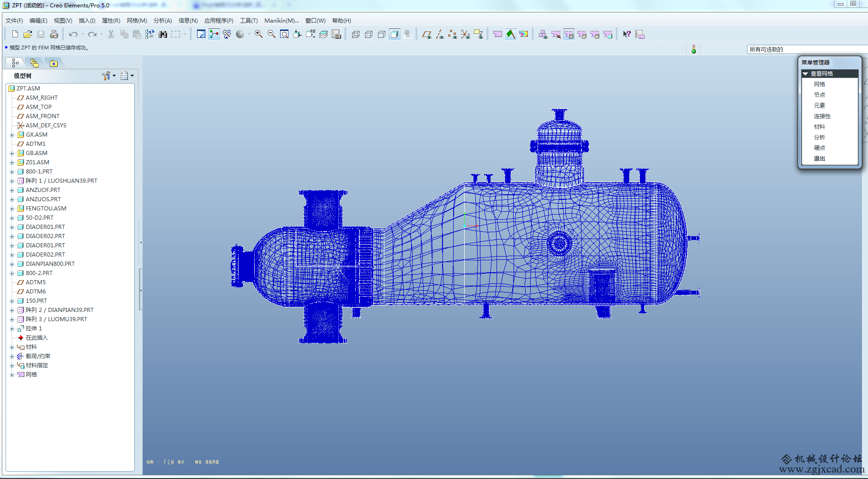Expand the GX.ASM tree node

[12, 135]
